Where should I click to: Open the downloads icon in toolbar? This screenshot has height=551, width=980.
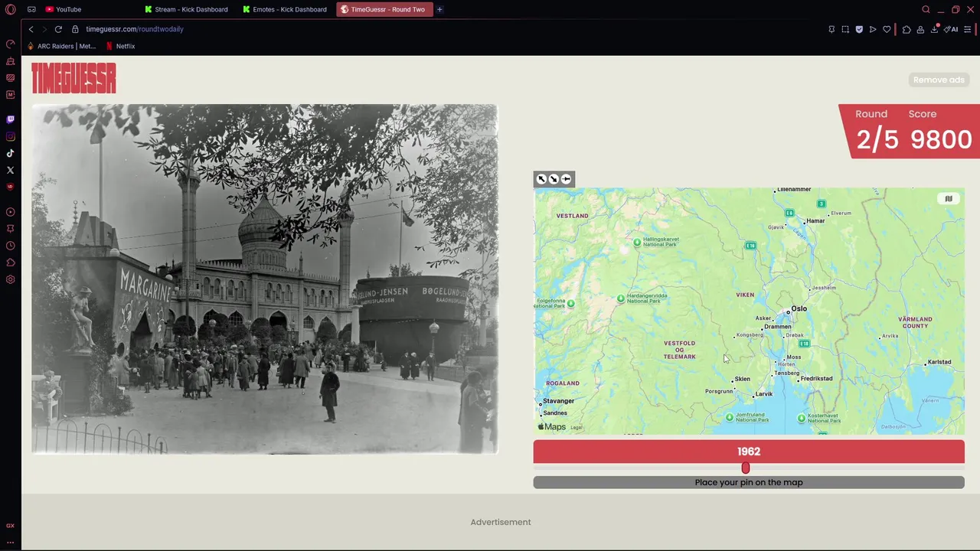point(934,29)
